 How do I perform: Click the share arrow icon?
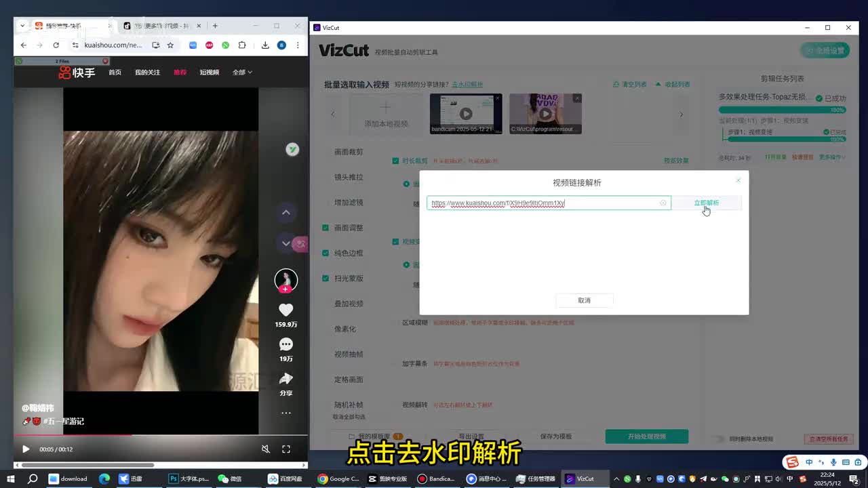coord(285,379)
